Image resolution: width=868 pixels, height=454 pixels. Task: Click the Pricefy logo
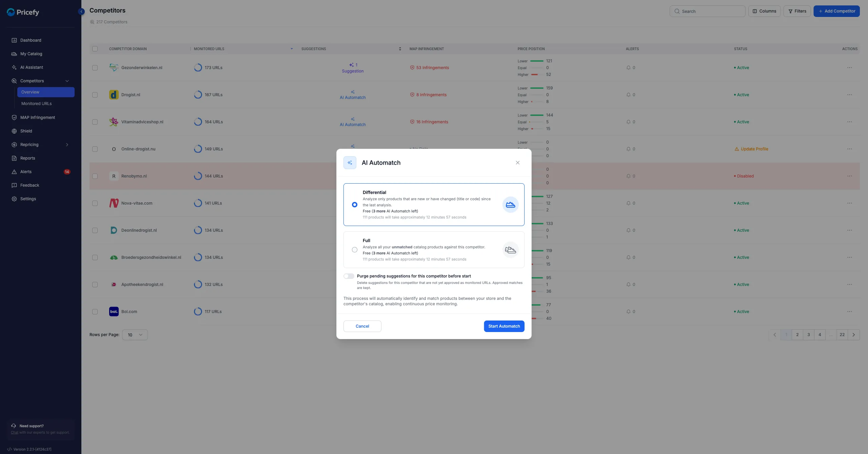[x=23, y=12]
